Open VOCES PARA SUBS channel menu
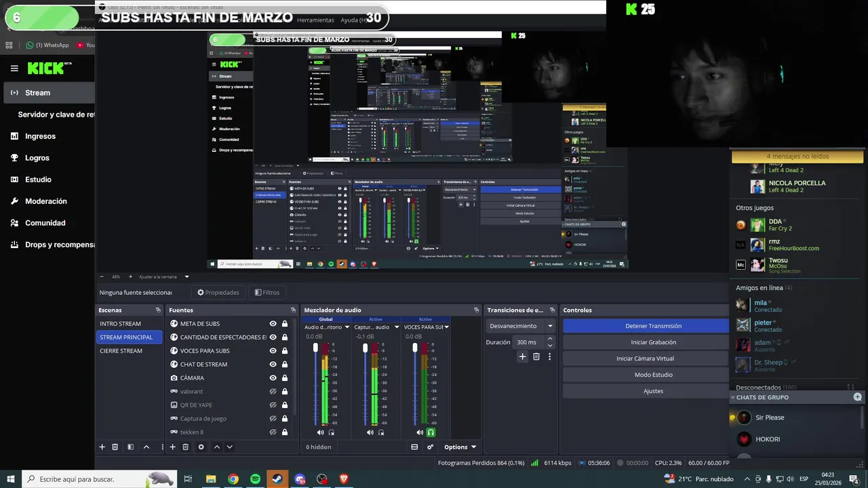868x488 pixels. (446, 327)
